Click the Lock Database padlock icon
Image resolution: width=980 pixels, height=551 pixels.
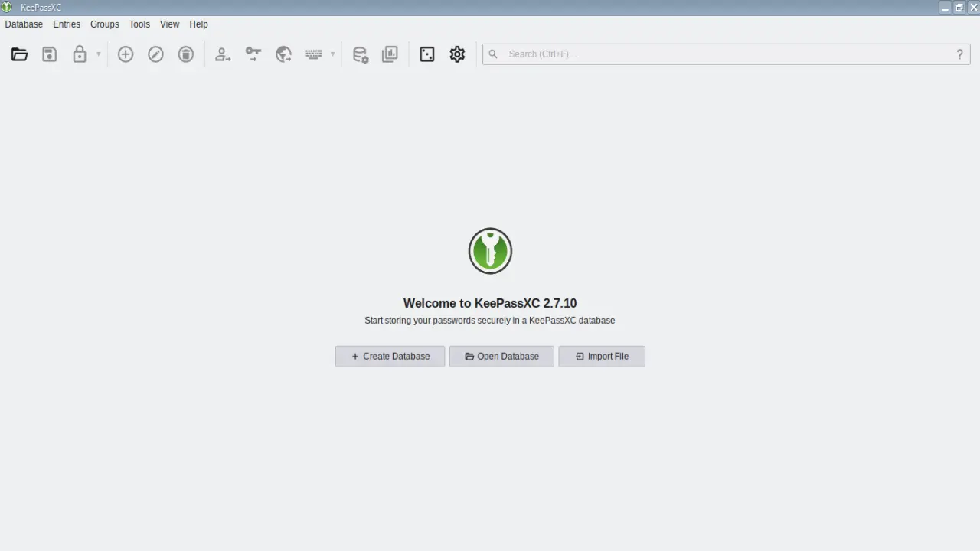pyautogui.click(x=80, y=54)
